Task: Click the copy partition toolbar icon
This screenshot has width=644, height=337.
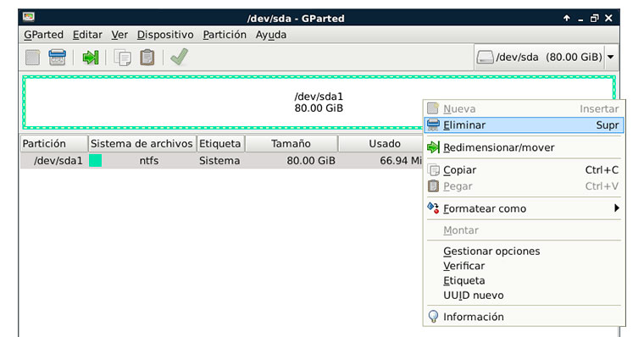Action: (122, 58)
